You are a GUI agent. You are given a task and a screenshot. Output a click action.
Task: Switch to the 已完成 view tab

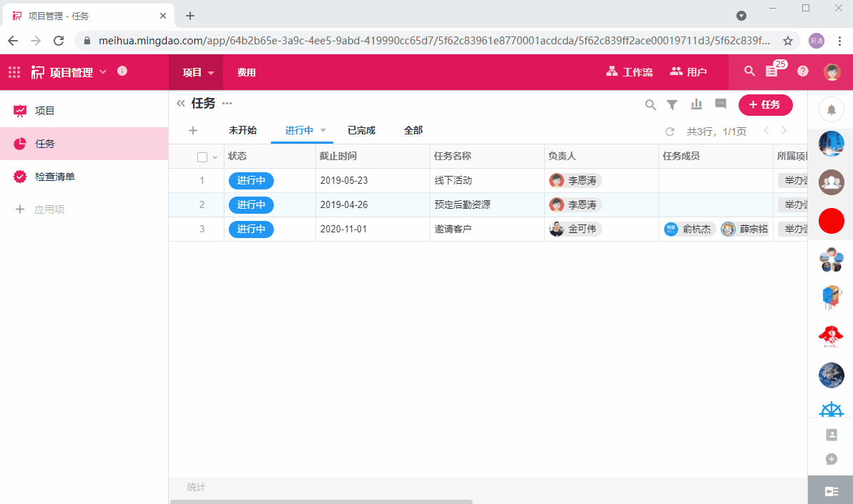(x=361, y=130)
